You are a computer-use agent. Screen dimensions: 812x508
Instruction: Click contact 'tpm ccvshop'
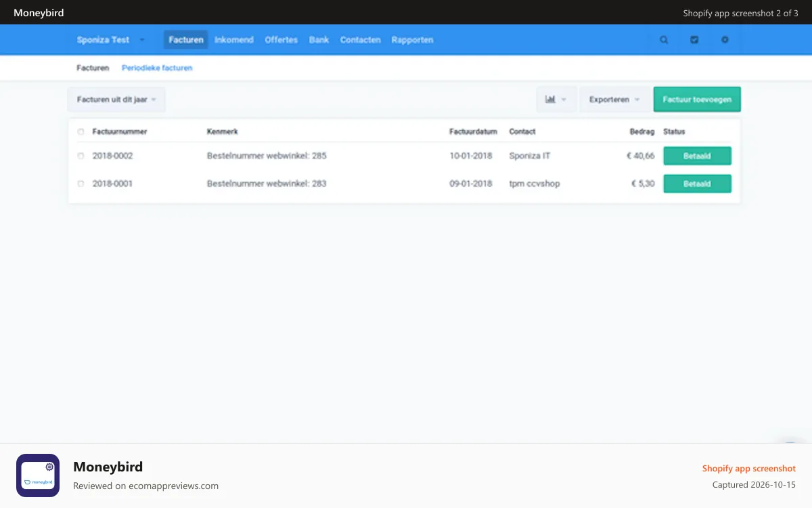coord(535,184)
